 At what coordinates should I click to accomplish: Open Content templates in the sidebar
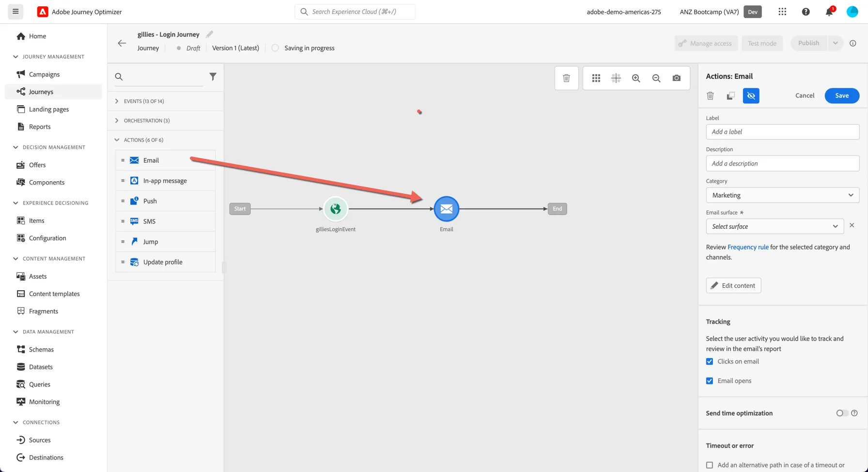tap(54, 294)
